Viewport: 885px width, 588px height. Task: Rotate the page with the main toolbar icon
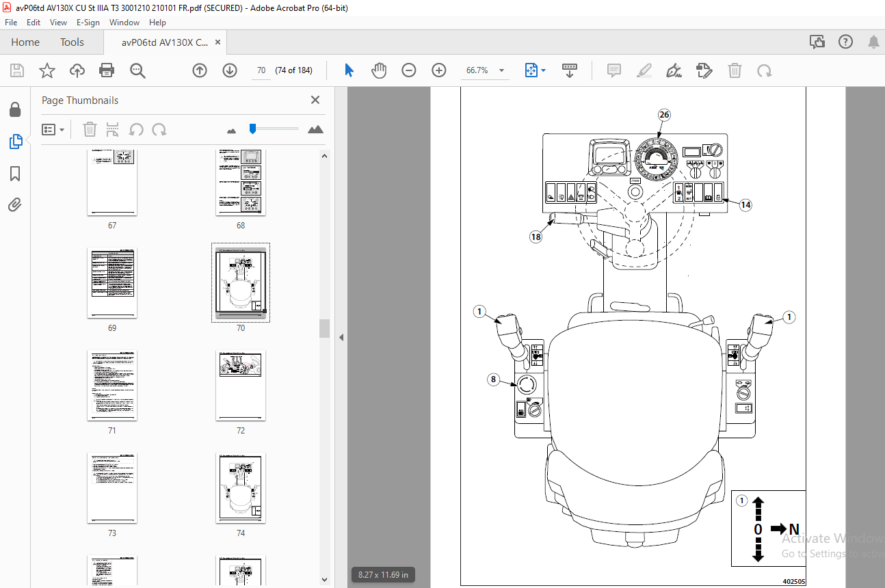[x=765, y=70]
